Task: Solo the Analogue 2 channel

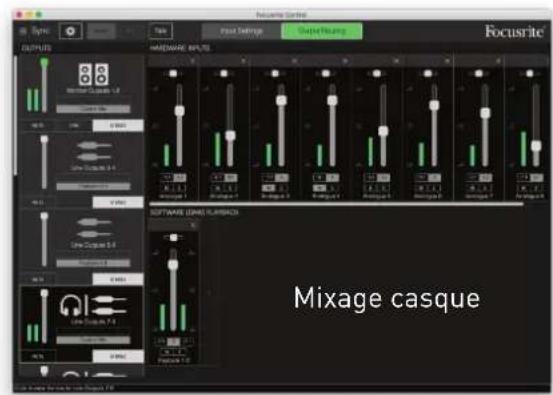Action: (231, 188)
